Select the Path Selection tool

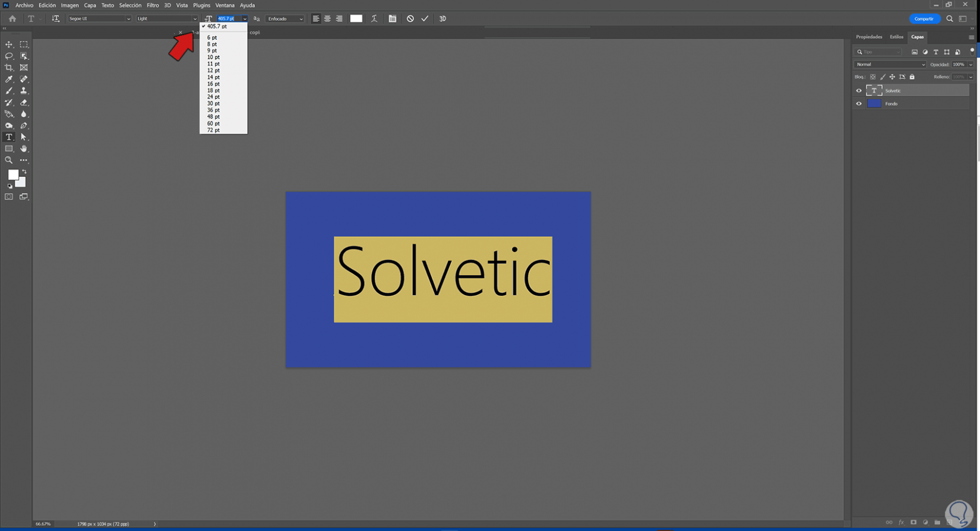24,137
